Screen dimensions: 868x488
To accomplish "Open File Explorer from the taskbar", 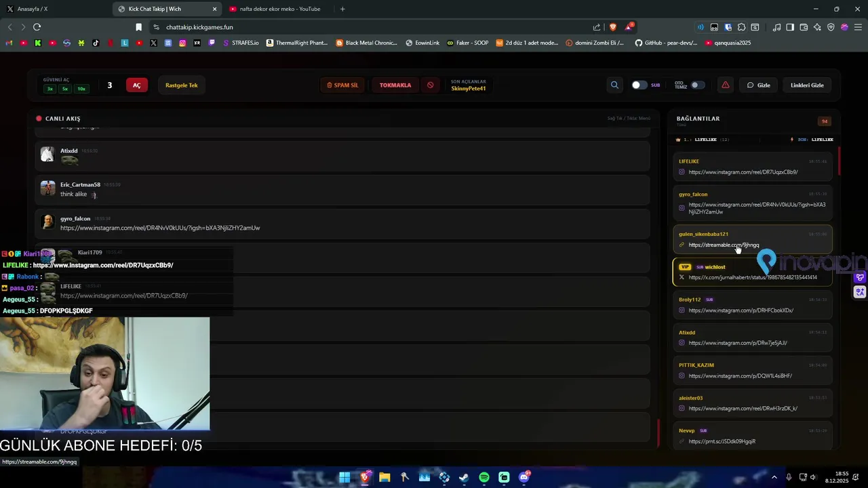I will [x=384, y=477].
